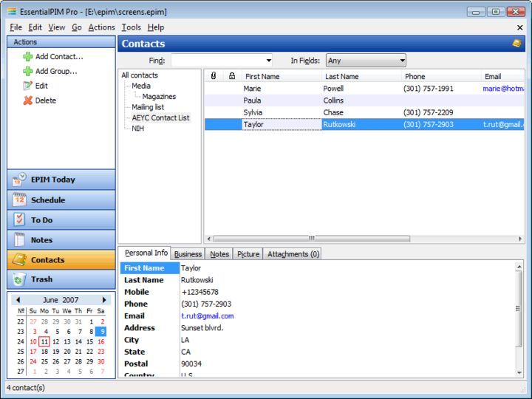Image resolution: width=532 pixels, height=399 pixels.
Task: Click the Postal value 90034
Action: 191,364
